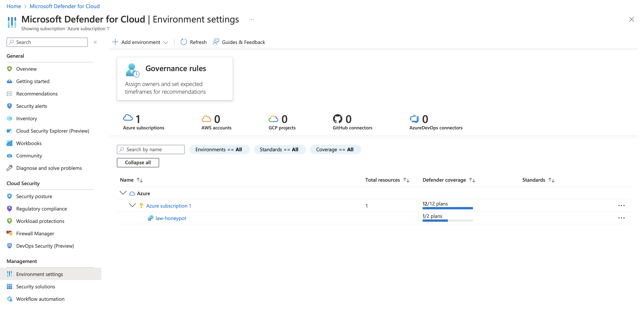Click the AWS accounts cloud icon
Screen dimensions: 644x318
[x=206, y=119]
